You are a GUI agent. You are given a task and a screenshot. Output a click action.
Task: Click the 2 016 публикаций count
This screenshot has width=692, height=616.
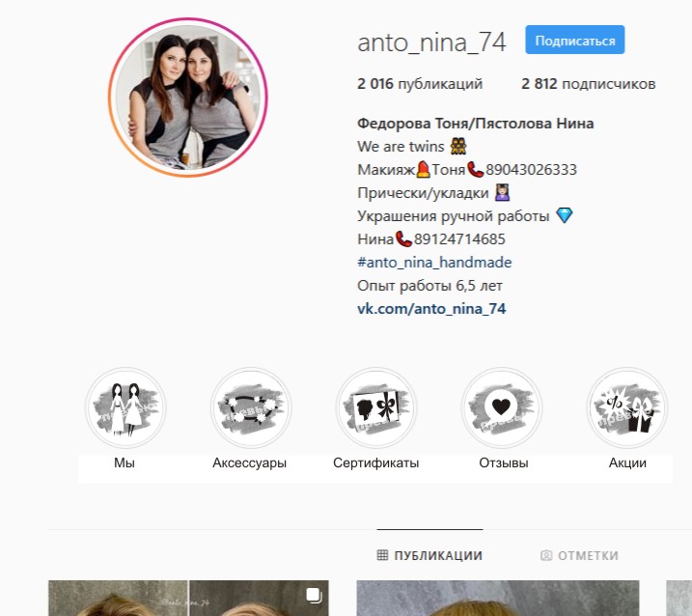click(420, 83)
